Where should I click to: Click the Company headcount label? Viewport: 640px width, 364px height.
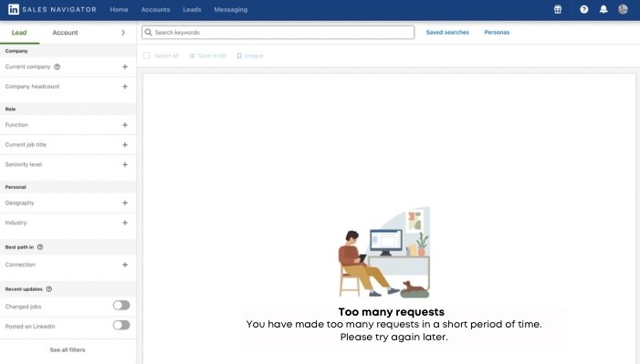pos(32,87)
